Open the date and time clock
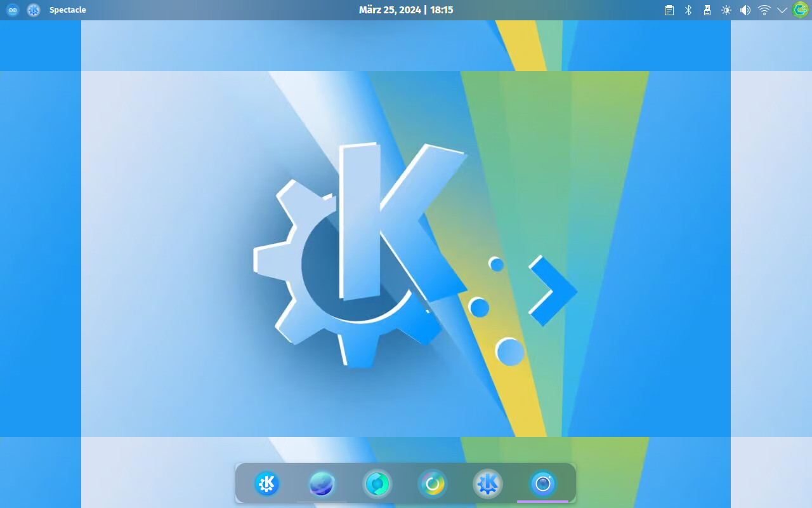812x508 pixels. pos(406,10)
